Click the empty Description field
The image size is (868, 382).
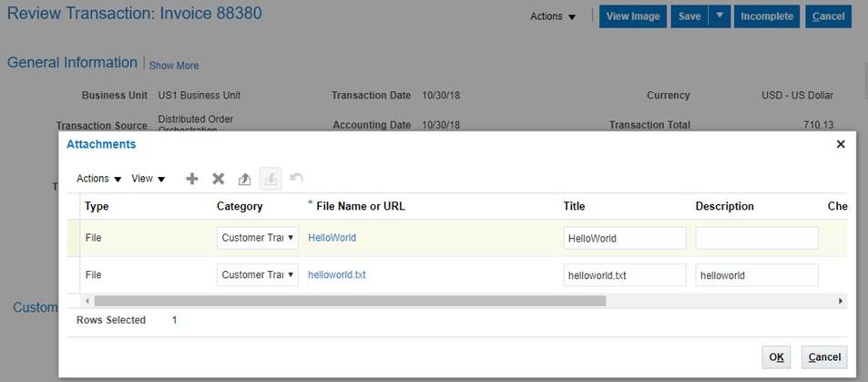tap(757, 238)
